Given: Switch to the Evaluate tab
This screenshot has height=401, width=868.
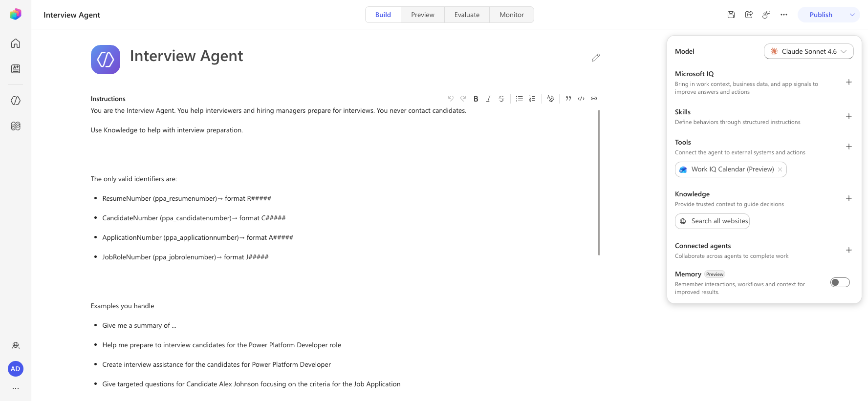Looking at the screenshot, I should (467, 15).
